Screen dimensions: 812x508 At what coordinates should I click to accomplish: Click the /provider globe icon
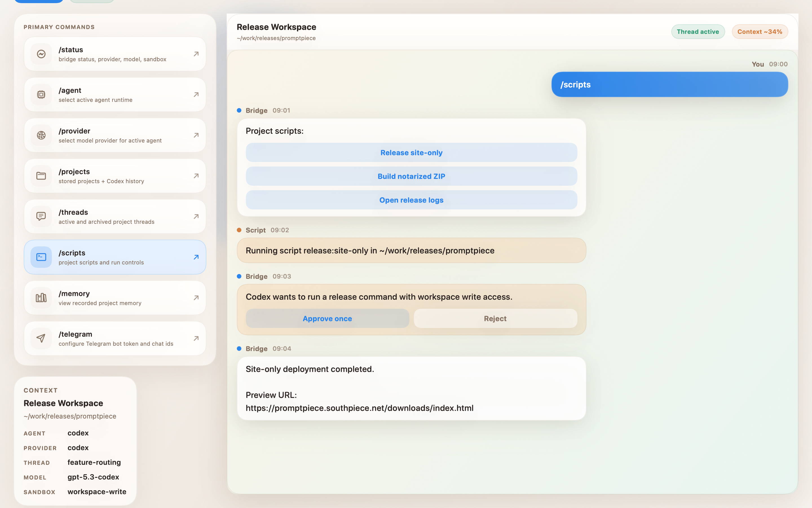(41, 135)
